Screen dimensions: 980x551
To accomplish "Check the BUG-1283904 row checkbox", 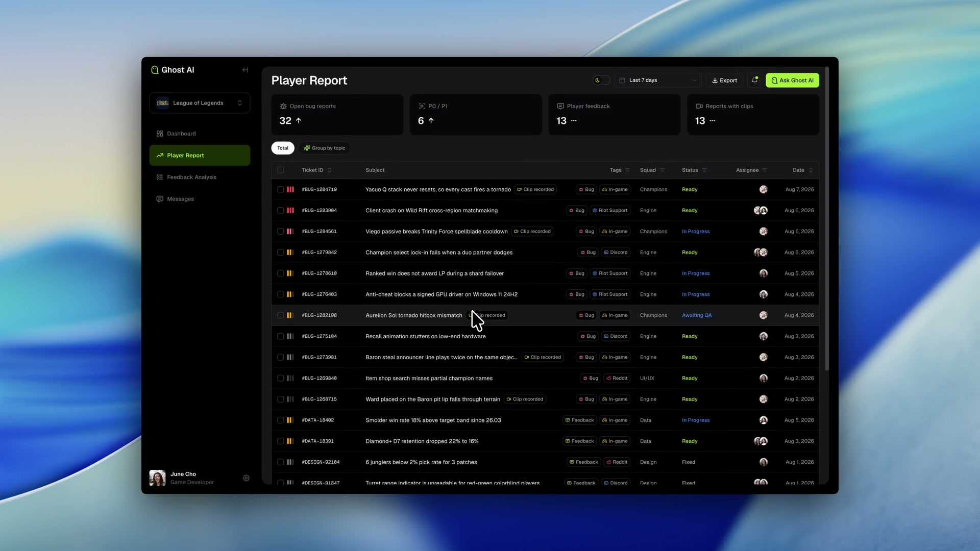I will coord(280,210).
